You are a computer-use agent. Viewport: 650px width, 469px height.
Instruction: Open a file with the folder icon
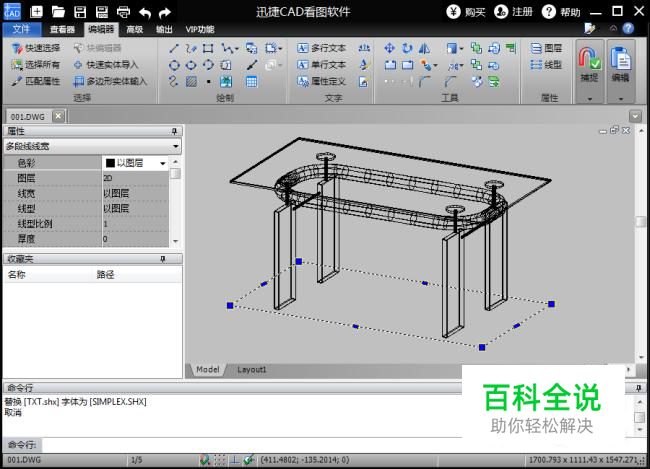click(x=58, y=12)
